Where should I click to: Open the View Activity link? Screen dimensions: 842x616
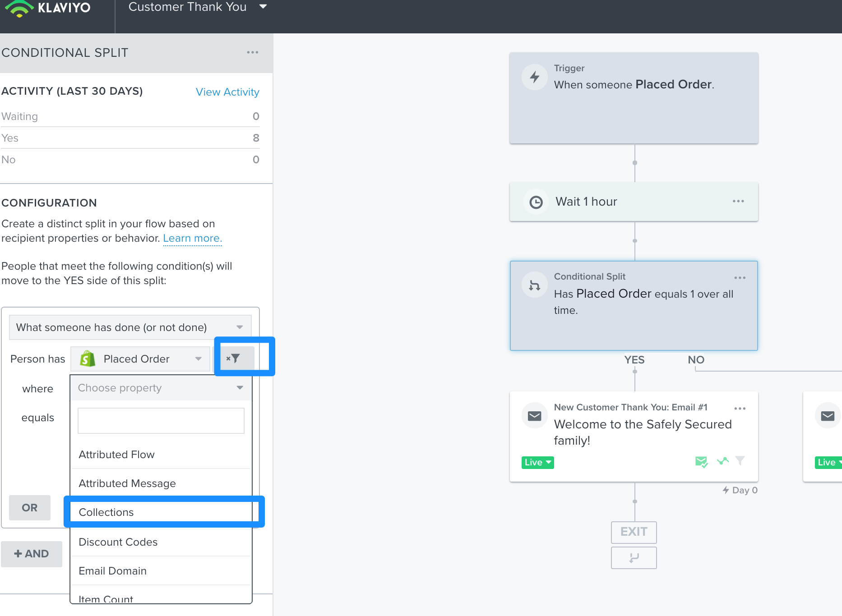[227, 92]
